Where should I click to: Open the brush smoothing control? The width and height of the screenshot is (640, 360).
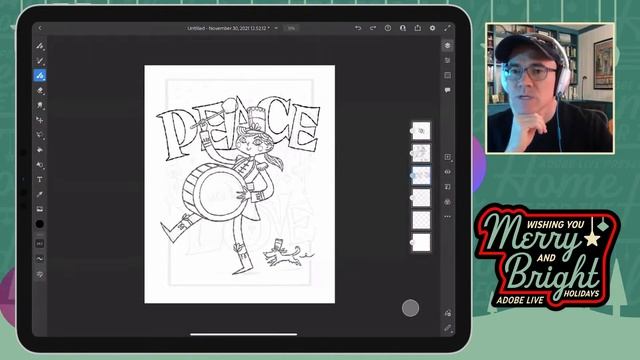tap(40, 259)
